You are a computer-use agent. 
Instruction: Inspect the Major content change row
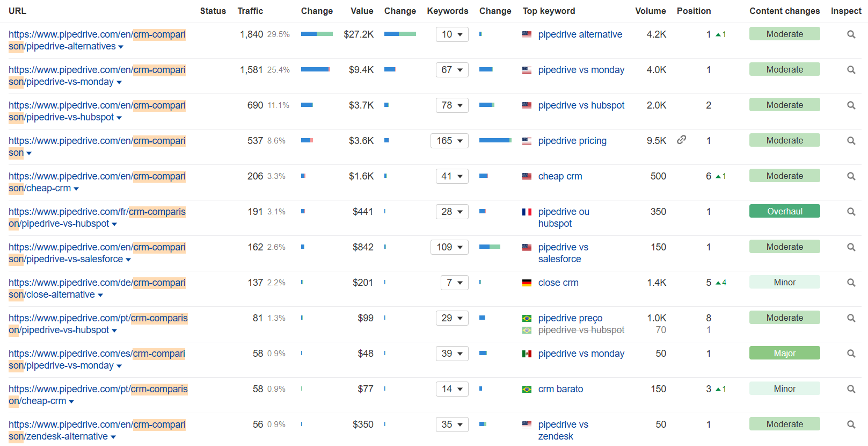(851, 354)
